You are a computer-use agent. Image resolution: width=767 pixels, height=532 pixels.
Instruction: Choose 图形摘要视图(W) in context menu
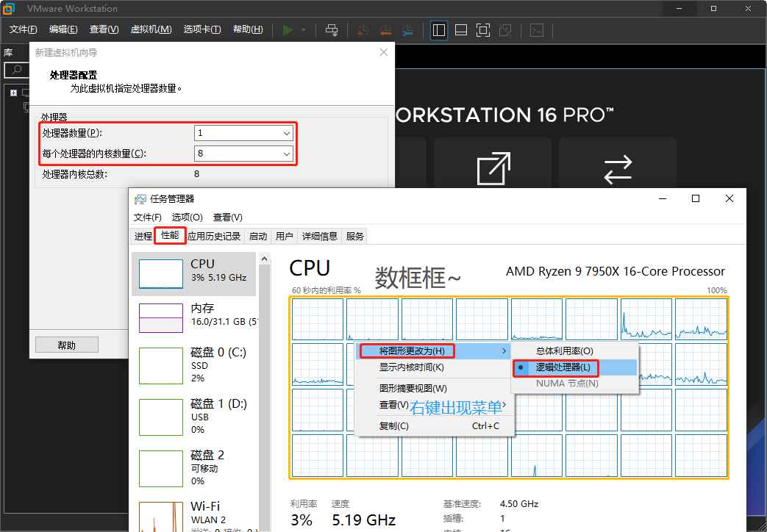(433, 388)
